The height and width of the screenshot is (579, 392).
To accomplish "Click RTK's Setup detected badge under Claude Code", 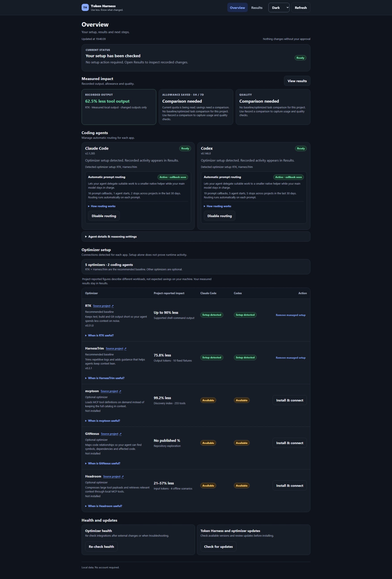I will point(212,315).
